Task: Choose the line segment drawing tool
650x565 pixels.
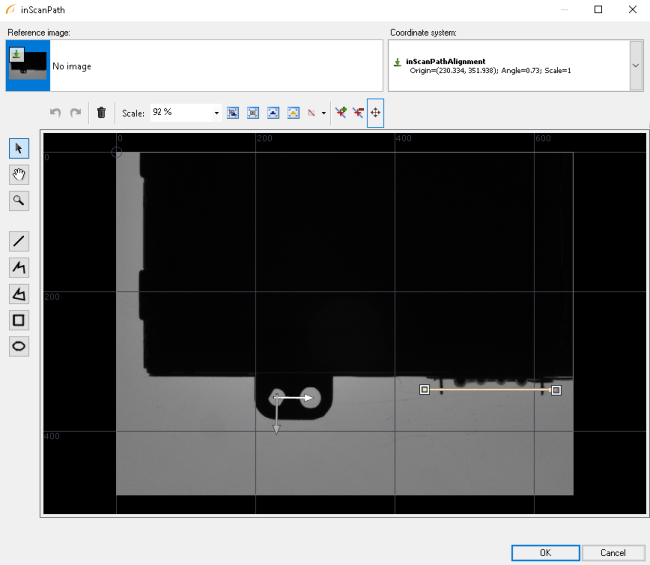Action: pyautogui.click(x=19, y=241)
